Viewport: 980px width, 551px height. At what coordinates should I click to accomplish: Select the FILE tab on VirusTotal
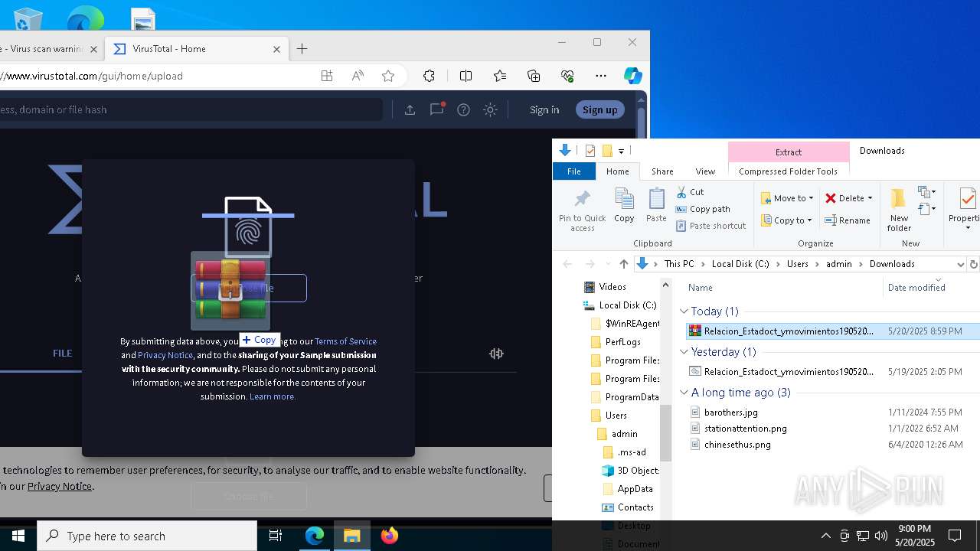pyautogui.click(x=63, y=353)
